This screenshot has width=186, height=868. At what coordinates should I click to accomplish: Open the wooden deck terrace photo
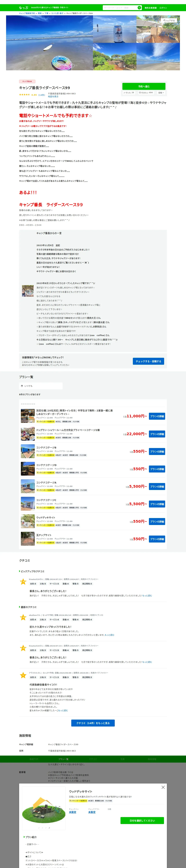158,29
